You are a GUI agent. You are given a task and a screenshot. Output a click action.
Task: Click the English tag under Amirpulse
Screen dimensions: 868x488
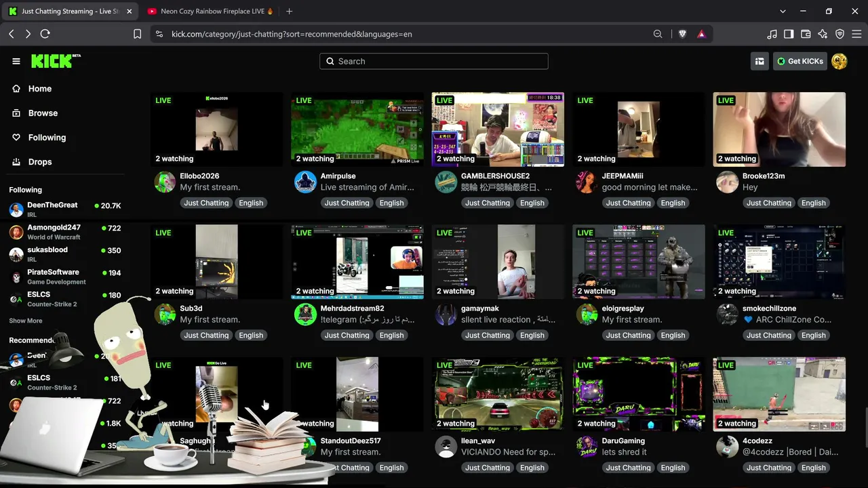click(391, 203)
